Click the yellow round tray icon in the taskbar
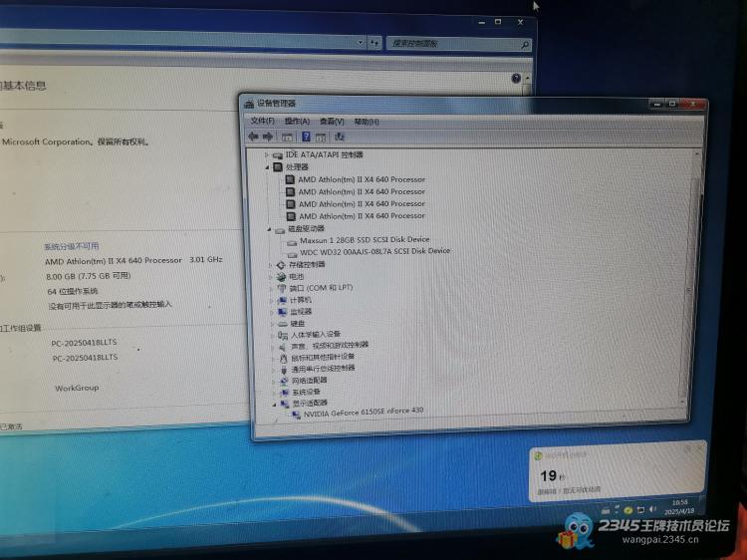747x560 pixels. point(628,510)
